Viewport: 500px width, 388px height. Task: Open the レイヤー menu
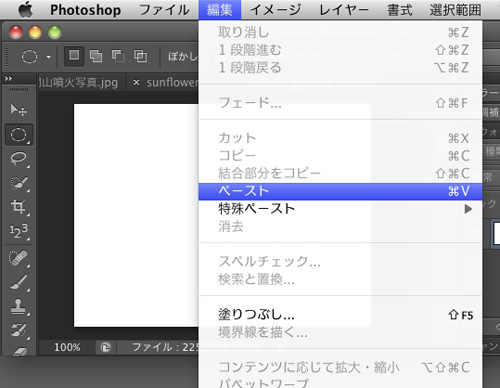(x=344, y=10)
